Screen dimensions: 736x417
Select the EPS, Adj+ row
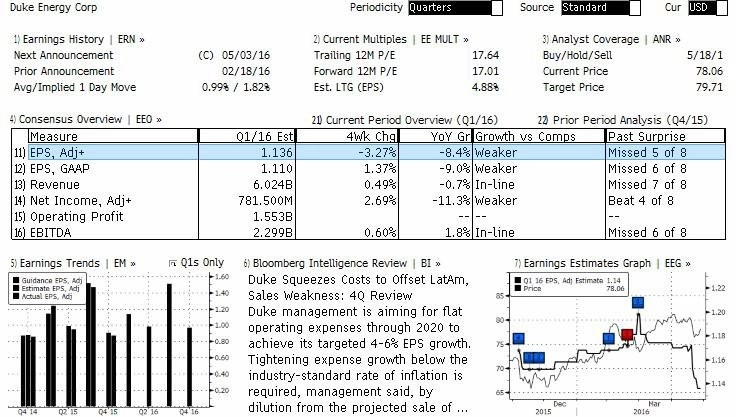click(368, 153)
